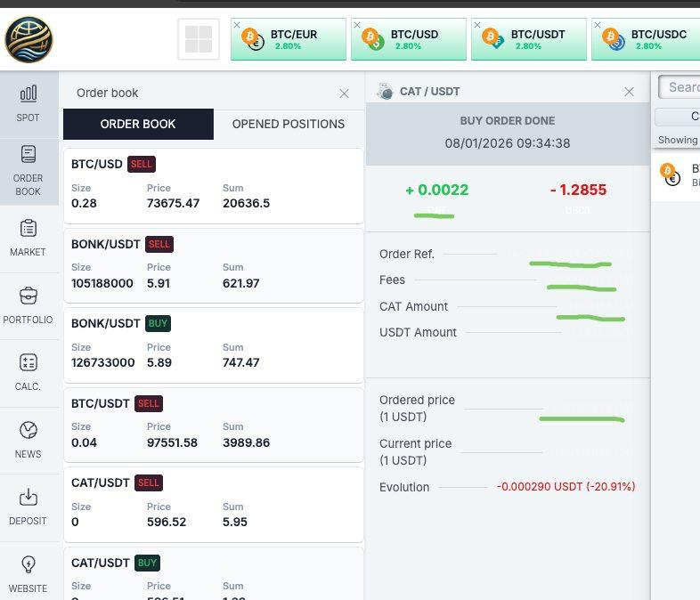The width and height of the screenshot is (700, 600).
Task: Open the News section
Action: 28,440
